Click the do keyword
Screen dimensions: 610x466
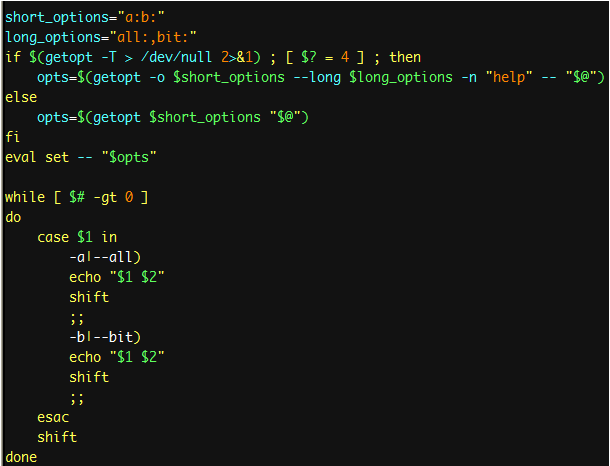point(13,217)
